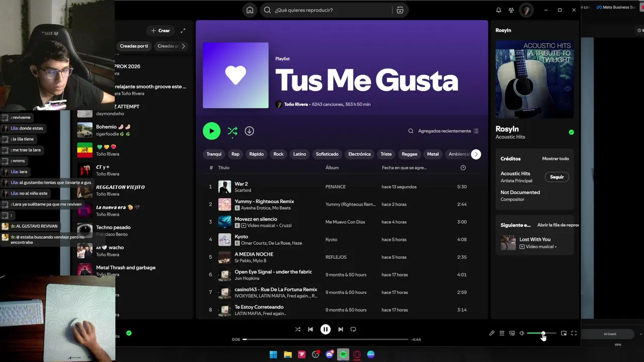Open the queue icon in player bar
This screenshot has width=644, height=362.
(502, 333)
